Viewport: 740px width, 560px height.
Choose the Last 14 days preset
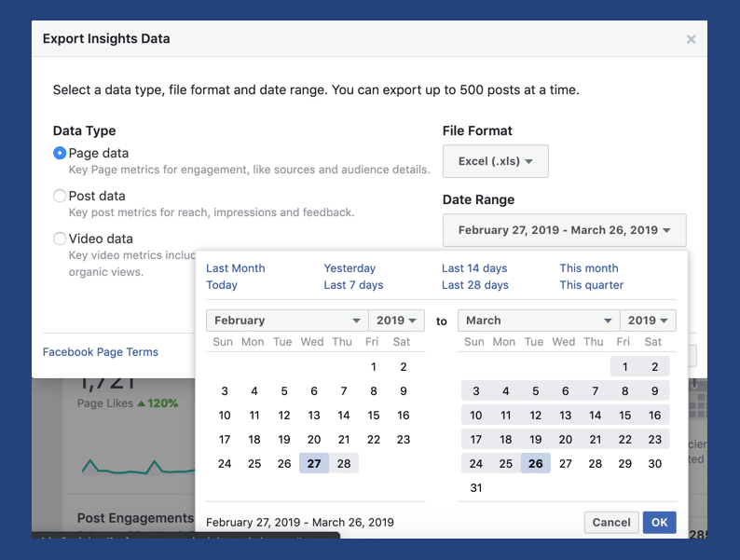tap(474, 268)
